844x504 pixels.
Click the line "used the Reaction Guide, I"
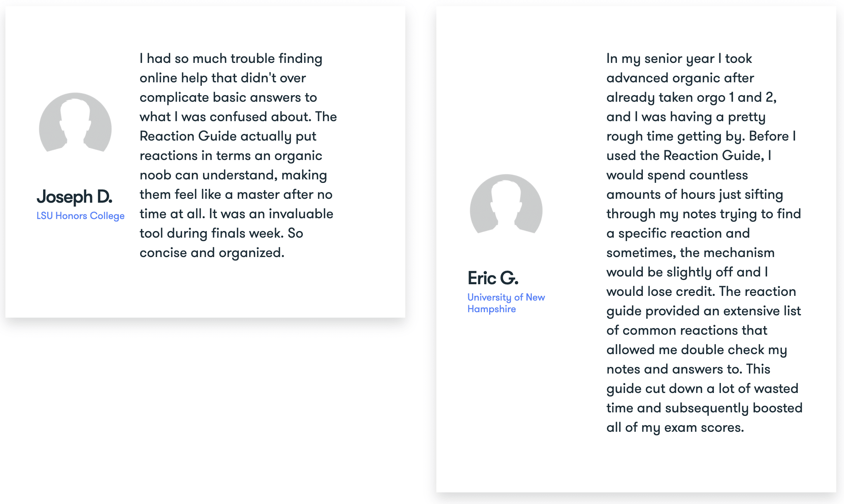coord(689,156)
